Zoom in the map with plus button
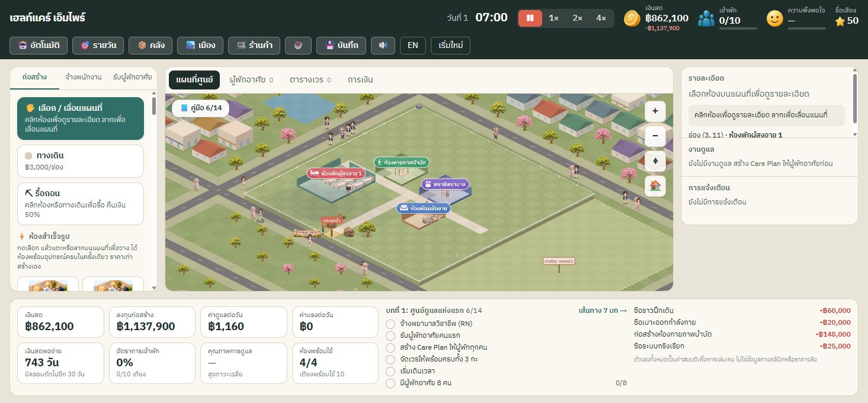Screen dimensions: 868x403 click(655, 111)
